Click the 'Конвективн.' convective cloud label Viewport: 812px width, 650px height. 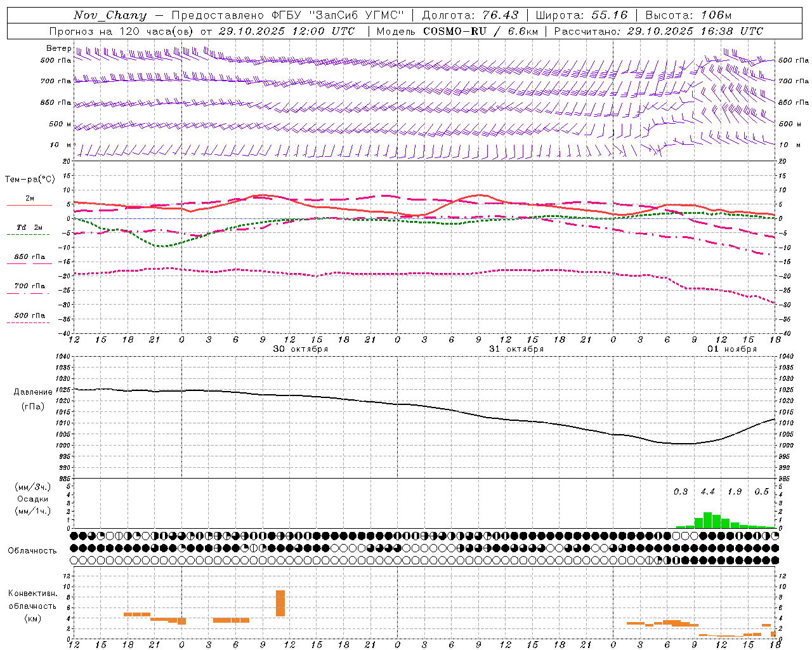pos(33,594)
